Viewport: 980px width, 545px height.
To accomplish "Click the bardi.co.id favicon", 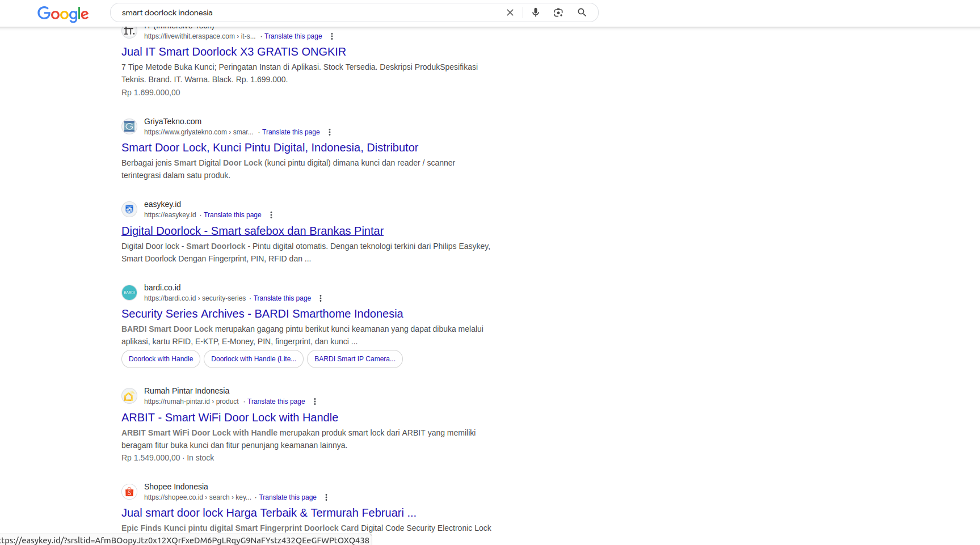I will click(x=129, y=293).
